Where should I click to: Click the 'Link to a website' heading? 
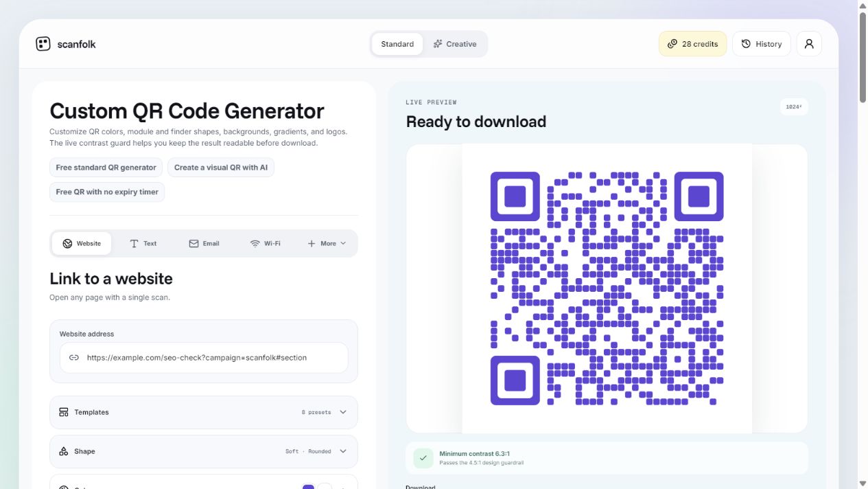point(111,279)
